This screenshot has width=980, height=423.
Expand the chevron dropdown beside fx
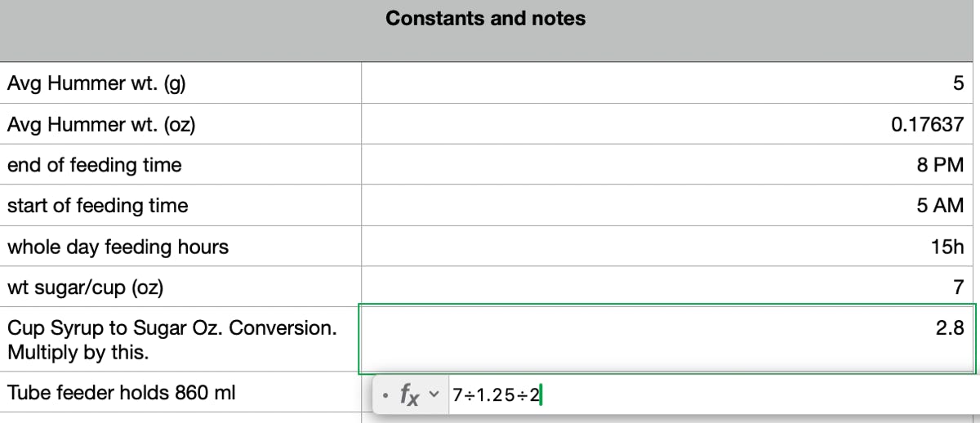point(434,397)
